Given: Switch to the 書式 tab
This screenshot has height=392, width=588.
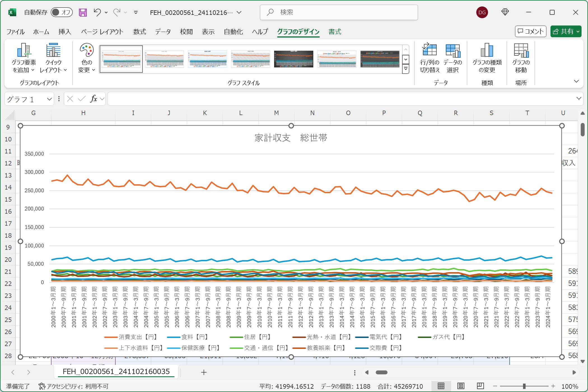Looking at the screenshot, I should pos(335,32).
